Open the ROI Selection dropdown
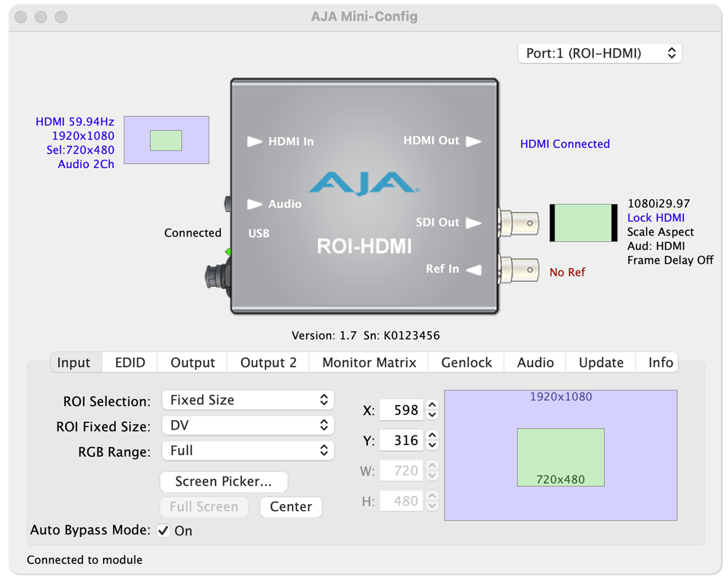This screenshot has height=580, width=728. pos(248,400)
